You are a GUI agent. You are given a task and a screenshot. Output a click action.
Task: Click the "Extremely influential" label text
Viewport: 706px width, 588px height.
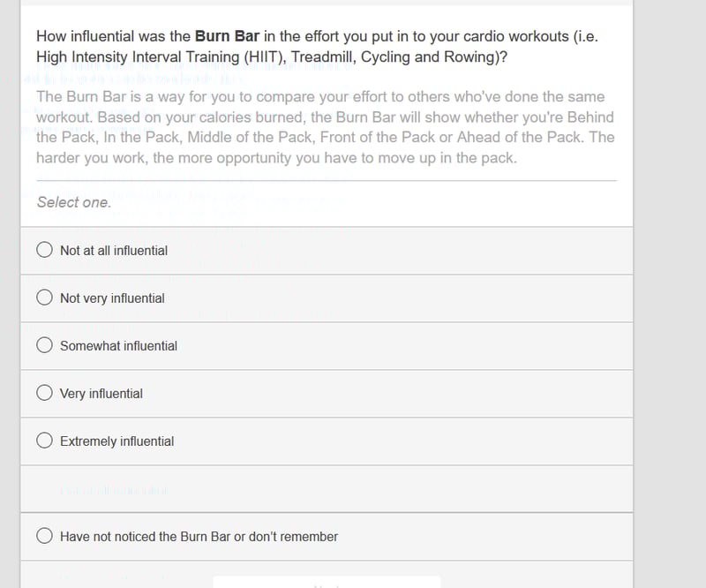point(116,441)
